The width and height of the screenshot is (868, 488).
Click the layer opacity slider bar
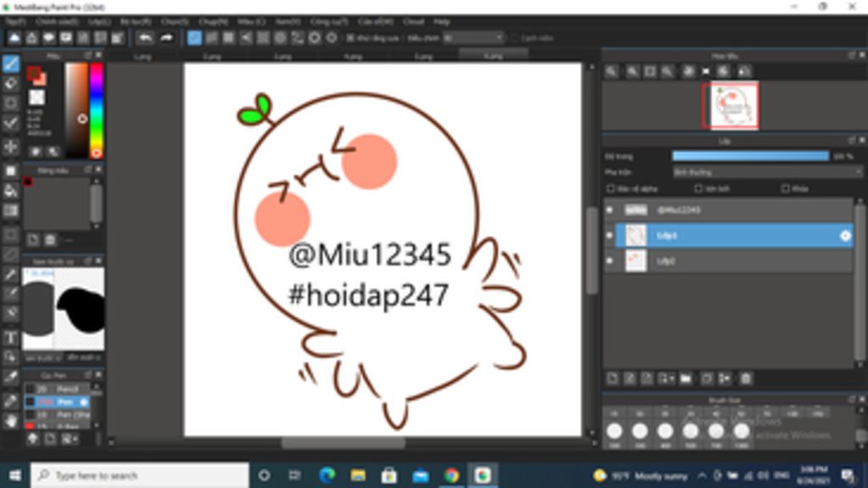click(x=751, y=157)
